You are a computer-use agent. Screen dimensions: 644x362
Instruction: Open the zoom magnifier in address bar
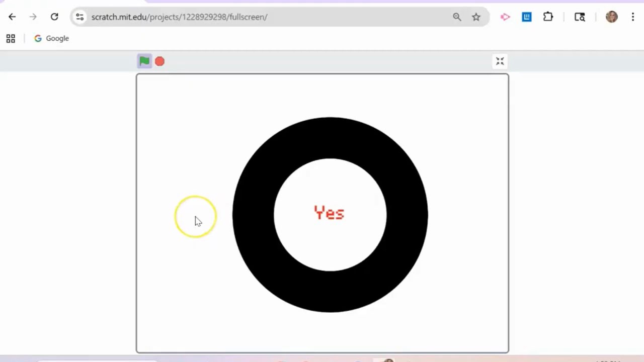point(457,17)
